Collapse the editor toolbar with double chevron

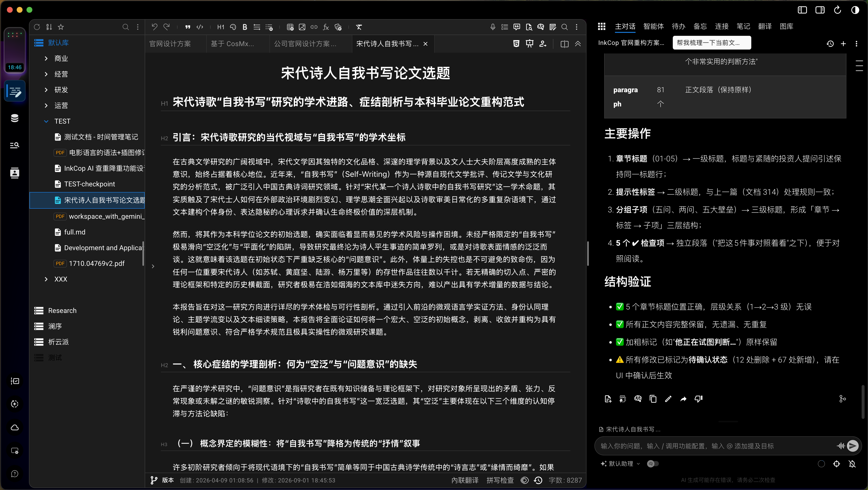(578, 44)
